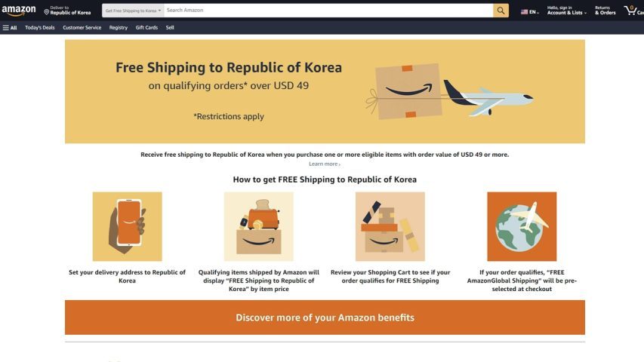Screen dimensions: 644x362
Task: Click the globe with airplane illustration
Action: coord(522,226)
